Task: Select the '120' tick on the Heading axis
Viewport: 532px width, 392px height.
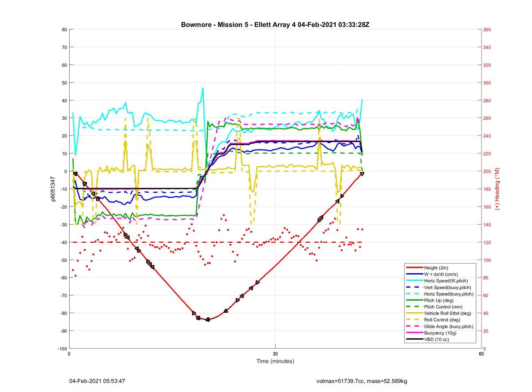Action: coord(487,242)
